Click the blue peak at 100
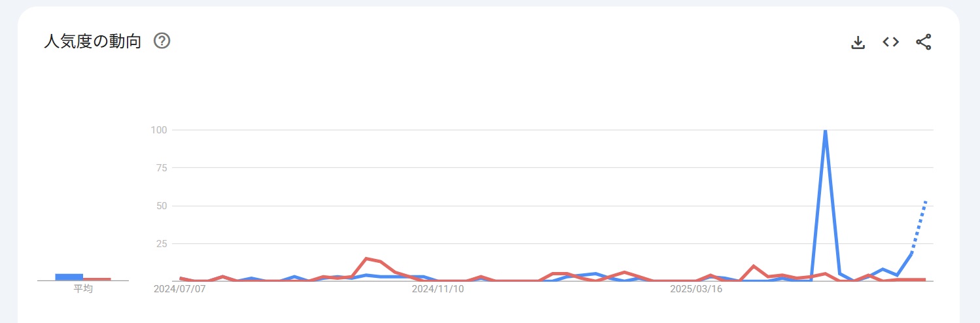Screen dimensions: 980x323 (x=825, y=131)
